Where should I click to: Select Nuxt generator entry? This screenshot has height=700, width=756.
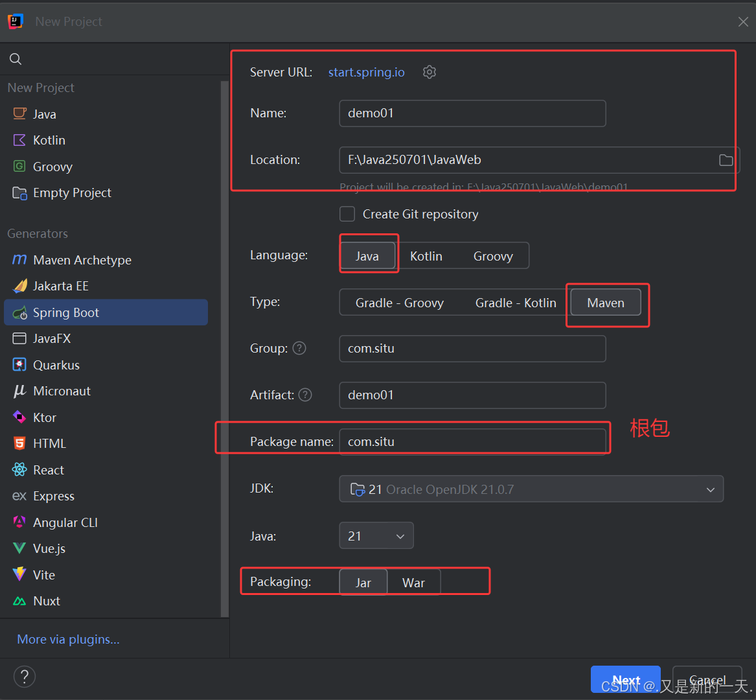(106, 601)
